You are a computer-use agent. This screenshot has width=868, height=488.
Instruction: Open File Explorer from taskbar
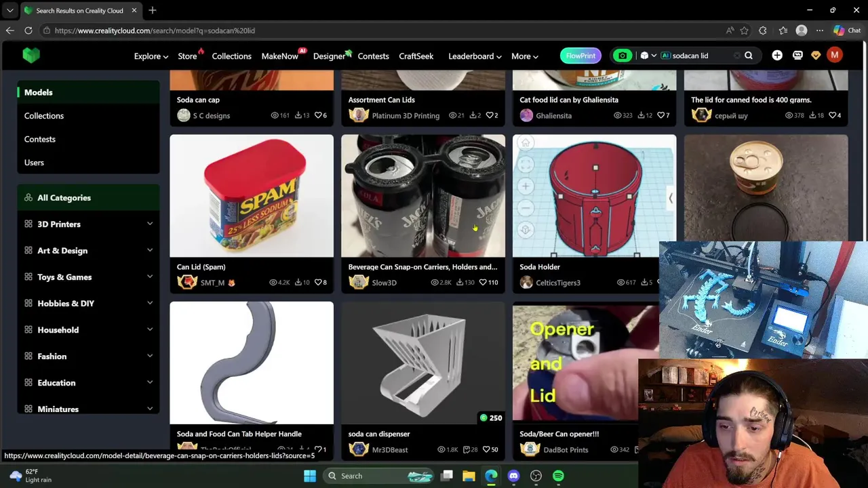tap(469, 476)
